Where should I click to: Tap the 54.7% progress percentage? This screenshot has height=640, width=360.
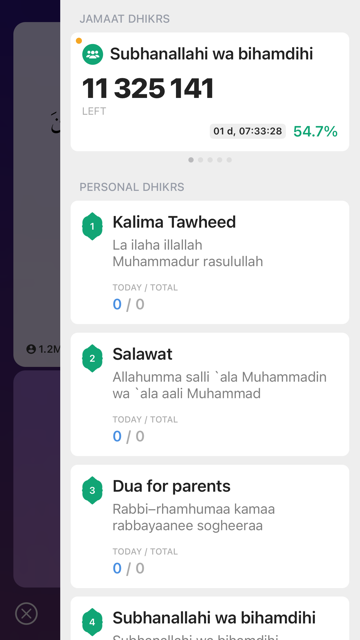[316, 131]
